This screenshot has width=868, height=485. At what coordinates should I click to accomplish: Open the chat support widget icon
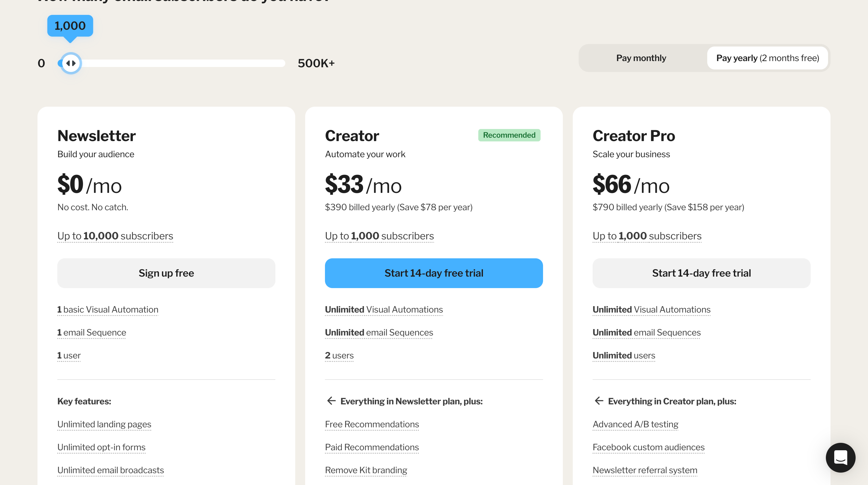click(x=840, y=457)
